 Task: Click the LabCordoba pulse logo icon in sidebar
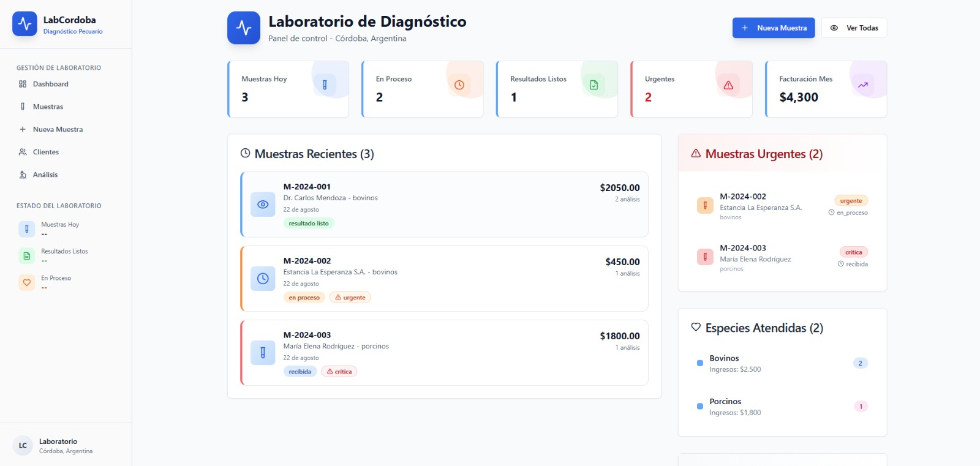point(24,24)
